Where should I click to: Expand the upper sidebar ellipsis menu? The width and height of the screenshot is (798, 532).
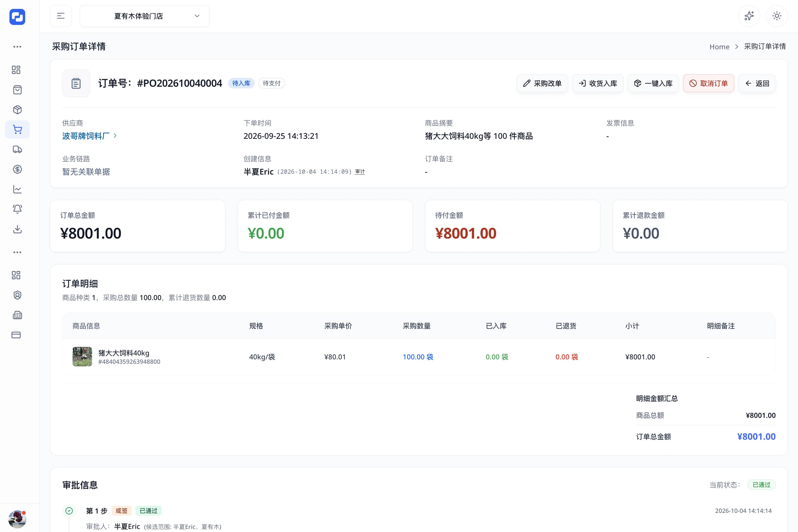17,47
